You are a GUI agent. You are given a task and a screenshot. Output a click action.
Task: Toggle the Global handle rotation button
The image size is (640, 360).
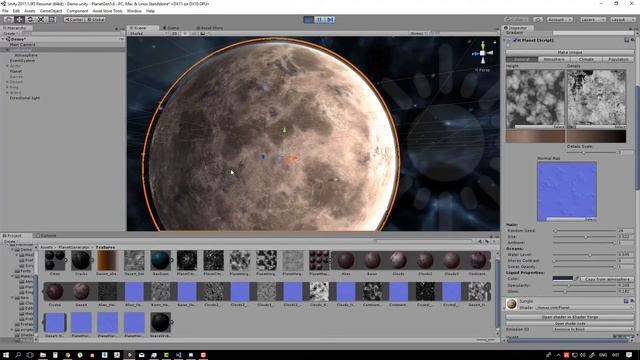point(96,19)
